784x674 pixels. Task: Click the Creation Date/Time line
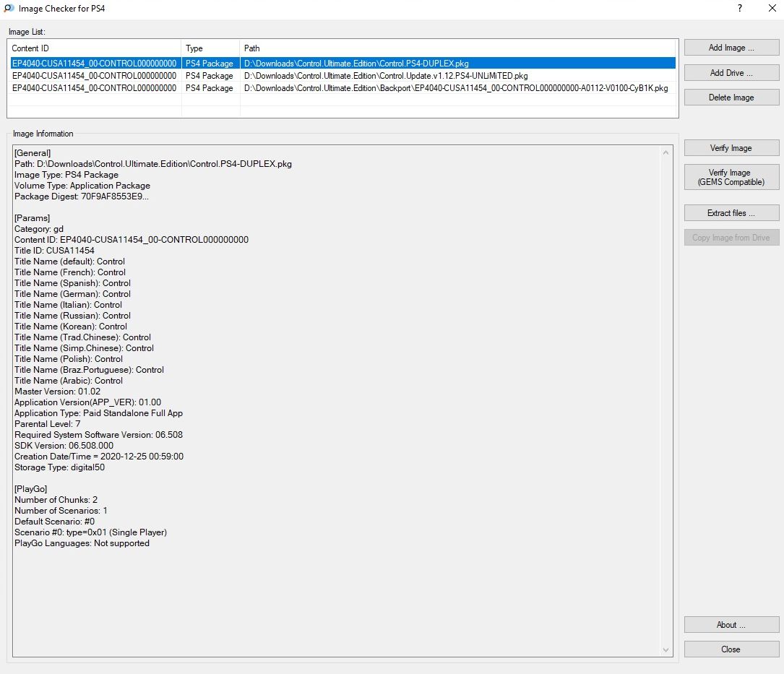coord(98,457)
